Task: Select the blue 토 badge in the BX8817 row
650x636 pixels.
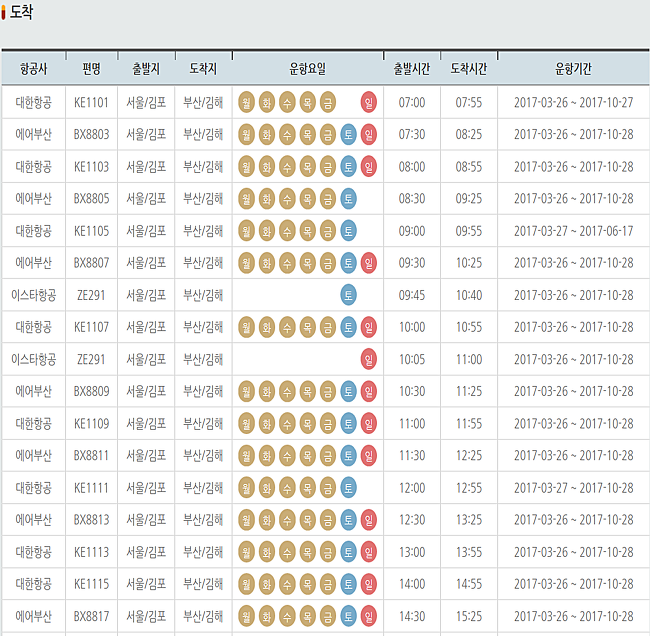Action: click(x=348, y=617)
